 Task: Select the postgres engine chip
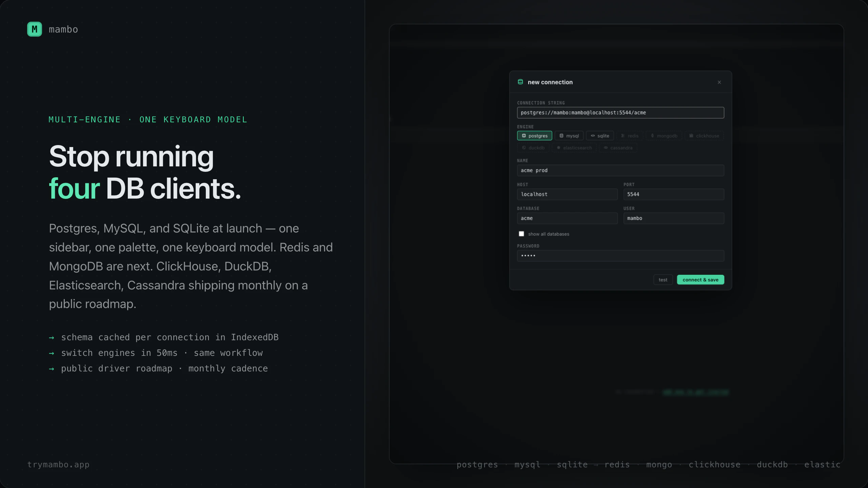tap(534, 136)
